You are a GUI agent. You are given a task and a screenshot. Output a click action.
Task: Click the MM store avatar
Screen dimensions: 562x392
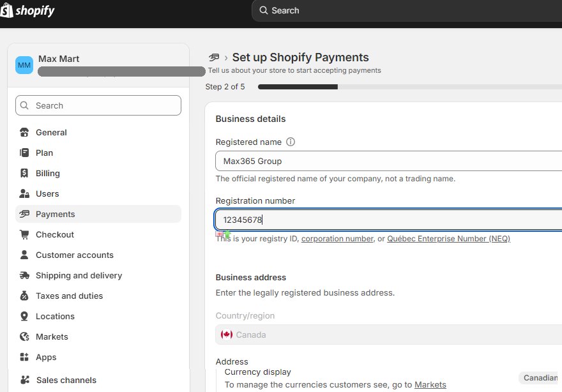click(24, 65)
